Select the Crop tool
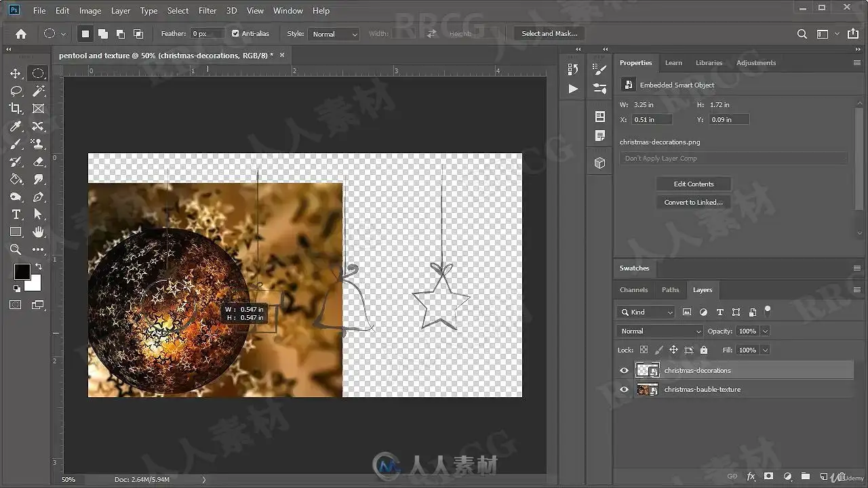This screenshot has height=488, width=868. pyautogui.click(x=16, y=108)
